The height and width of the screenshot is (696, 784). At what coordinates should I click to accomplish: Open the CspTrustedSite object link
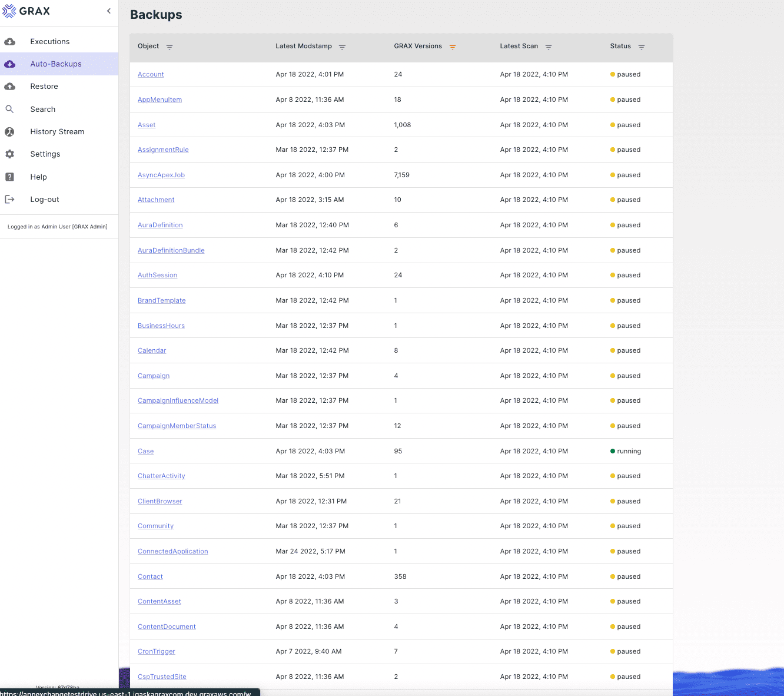tap(162, 677)
